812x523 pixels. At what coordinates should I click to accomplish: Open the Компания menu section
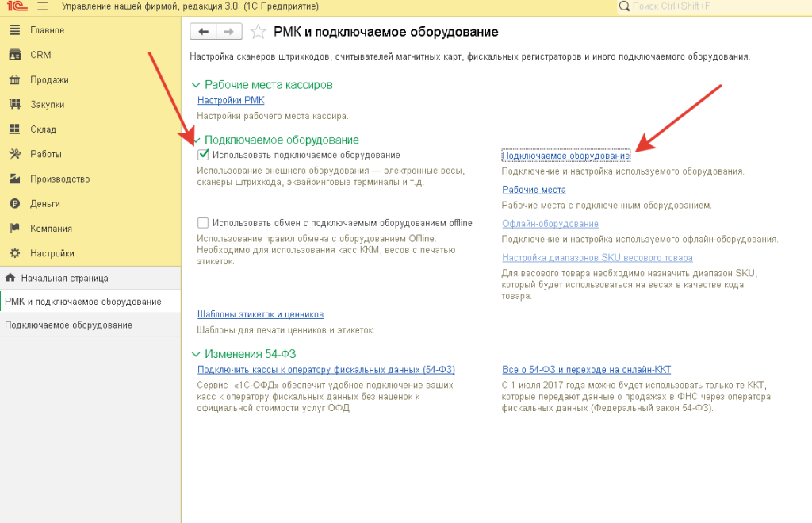90,228
